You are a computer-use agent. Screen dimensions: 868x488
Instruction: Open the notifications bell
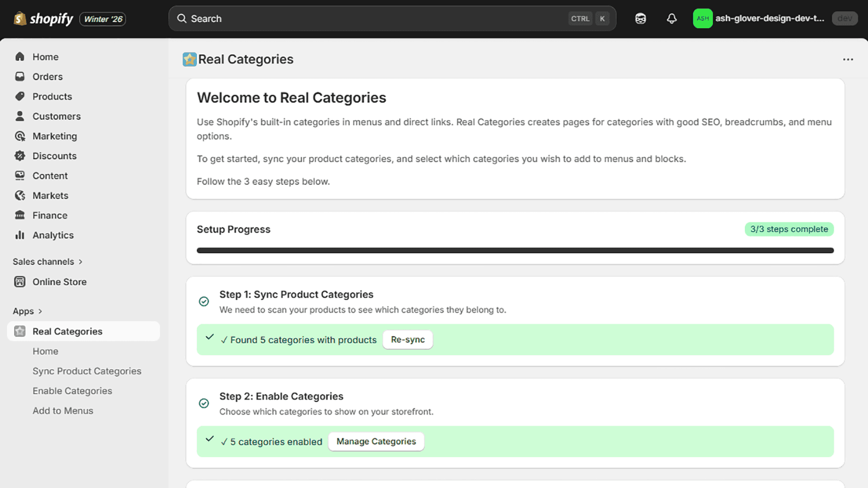[x=672, y=18]
